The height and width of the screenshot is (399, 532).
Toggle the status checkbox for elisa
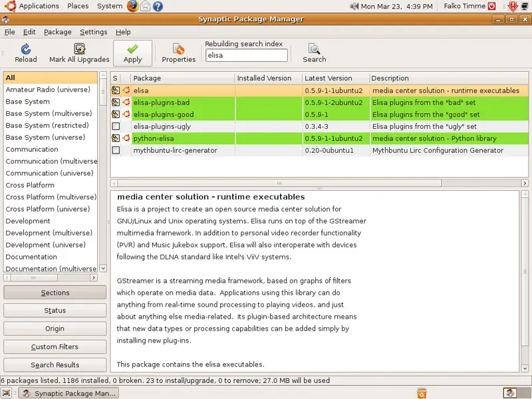(x=116, y=90)
